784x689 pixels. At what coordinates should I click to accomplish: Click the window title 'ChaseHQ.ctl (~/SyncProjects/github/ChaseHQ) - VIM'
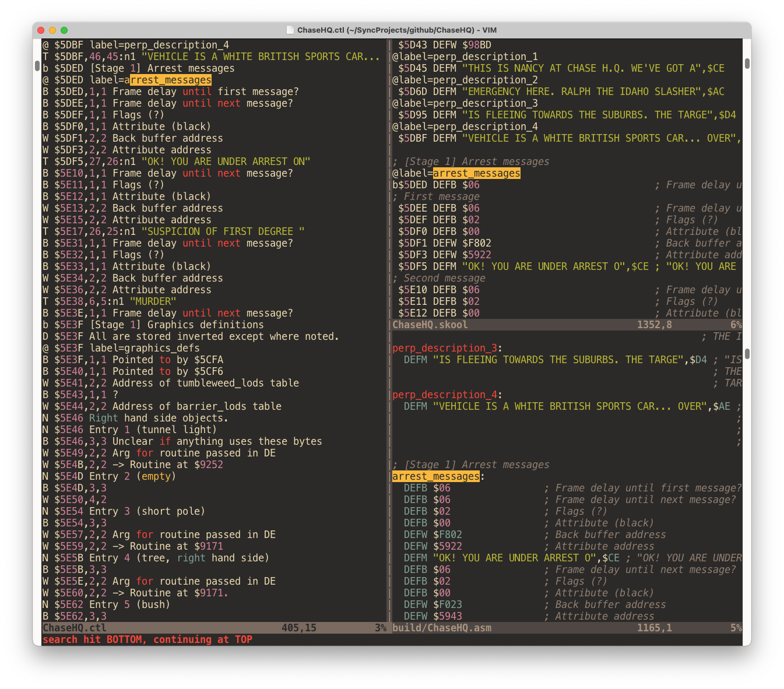[x=397, y=30]
